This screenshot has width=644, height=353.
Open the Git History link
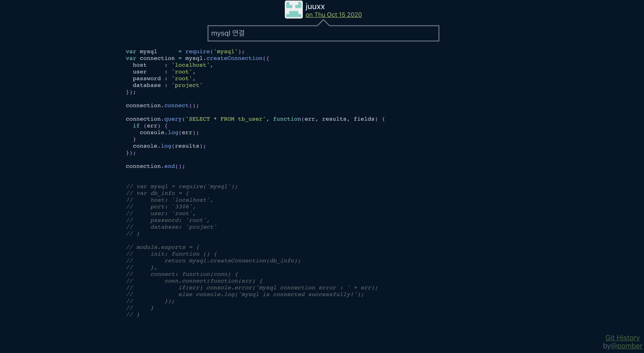[x=622, y=337]
